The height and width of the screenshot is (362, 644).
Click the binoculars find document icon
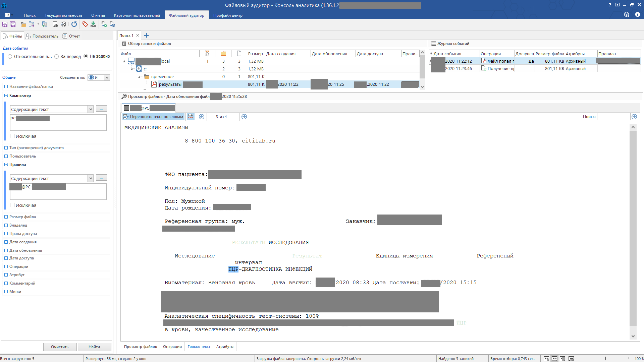click(x=55, y=24)
